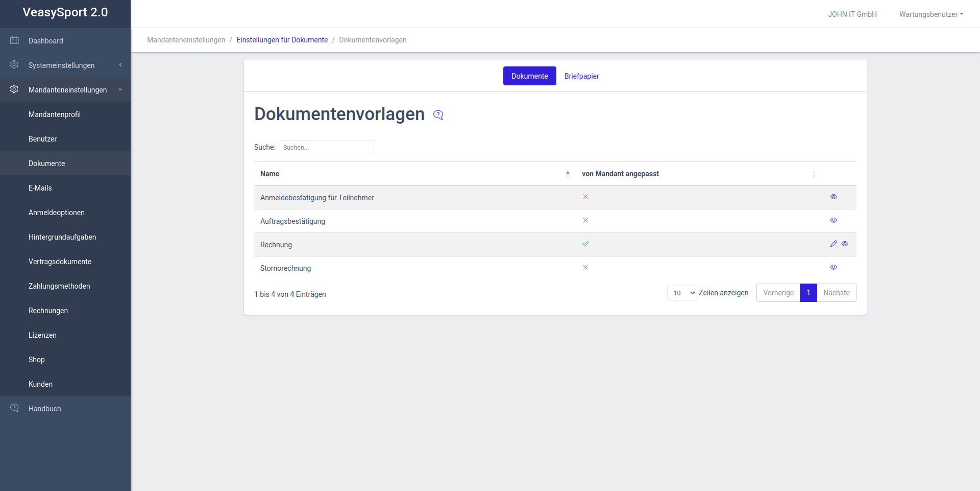Click the Handbuch help icon in sidebar

tap(14, 408)
